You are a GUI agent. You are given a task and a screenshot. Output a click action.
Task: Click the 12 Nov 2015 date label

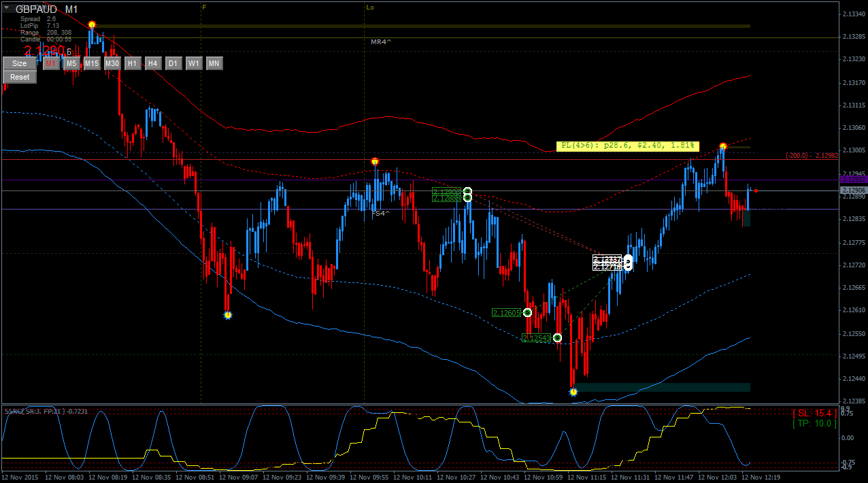[x=21, y=478]
